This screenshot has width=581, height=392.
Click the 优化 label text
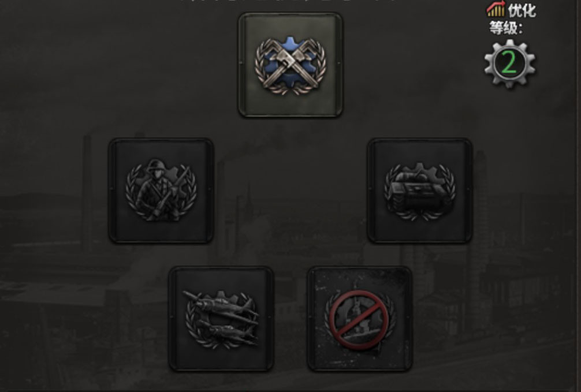coord(522,10)
